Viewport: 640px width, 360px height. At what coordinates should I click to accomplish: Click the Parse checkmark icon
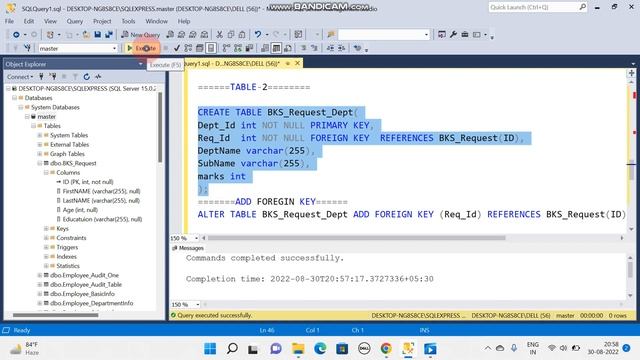pyautogui.click(x=176, y=48)
